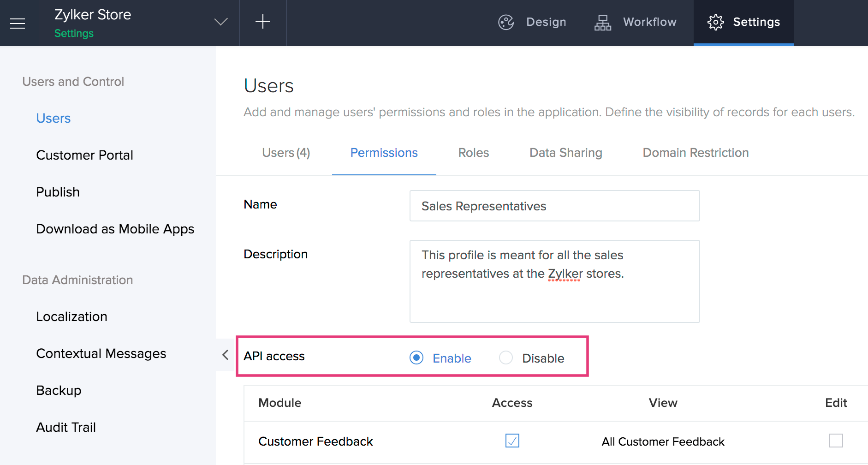
Task: Switch to the Roles tab
Action: point(473,153)
